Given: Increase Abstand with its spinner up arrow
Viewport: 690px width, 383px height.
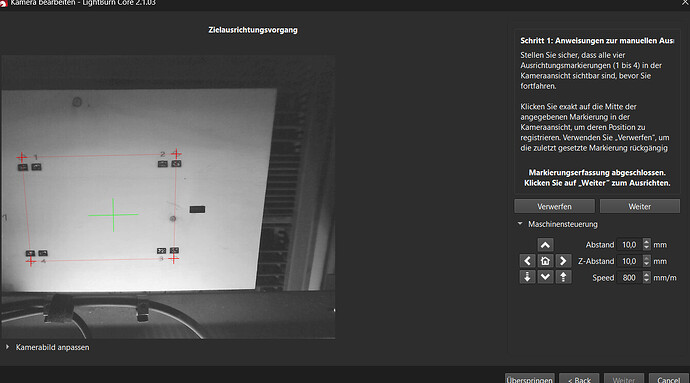Looking at the screenshot, I should click(x=646, y=242).
